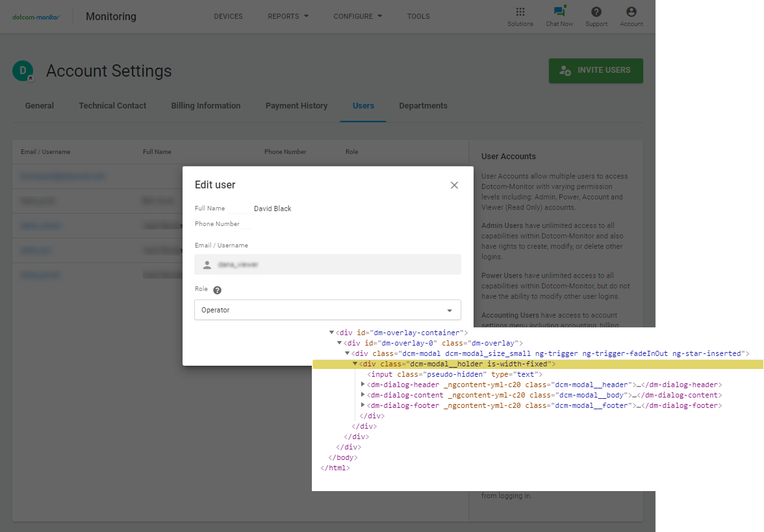Collapse the dcm-modal__holder div node
Image resolution: width=764 pixels, height=532 pixels.
coord(355,364)
